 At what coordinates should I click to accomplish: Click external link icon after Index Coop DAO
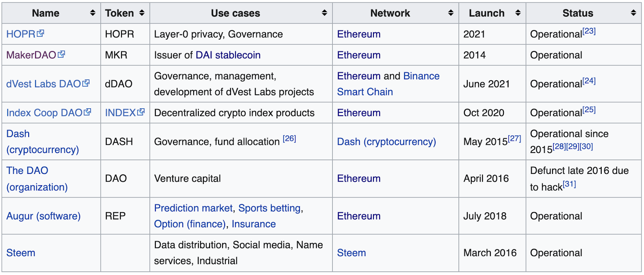87,112
